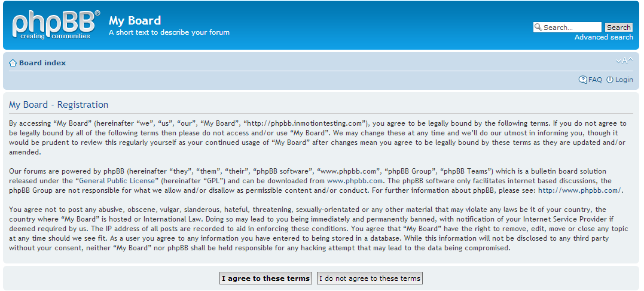Click the "My Board" site title
Screen dimensions: 644x291
point(135,20)
